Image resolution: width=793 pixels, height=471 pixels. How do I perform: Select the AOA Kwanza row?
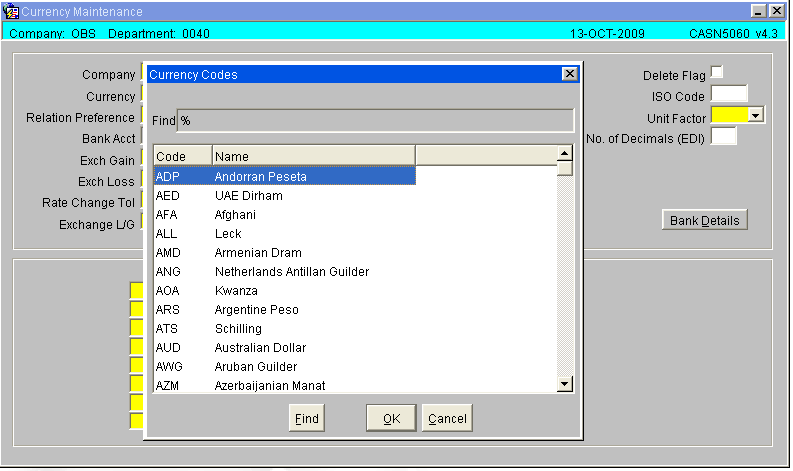pyautogui.click(x=285, y=290)
